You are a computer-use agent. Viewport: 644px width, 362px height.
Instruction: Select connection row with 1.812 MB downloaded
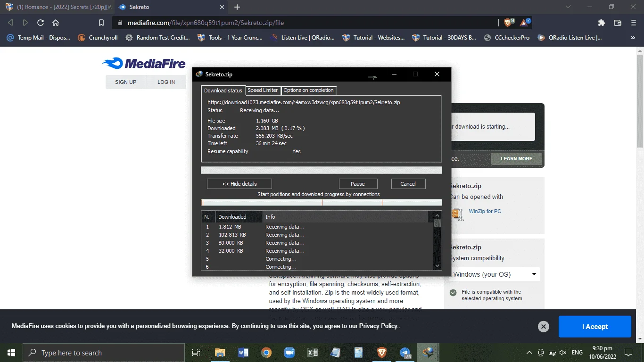(317, 227)
